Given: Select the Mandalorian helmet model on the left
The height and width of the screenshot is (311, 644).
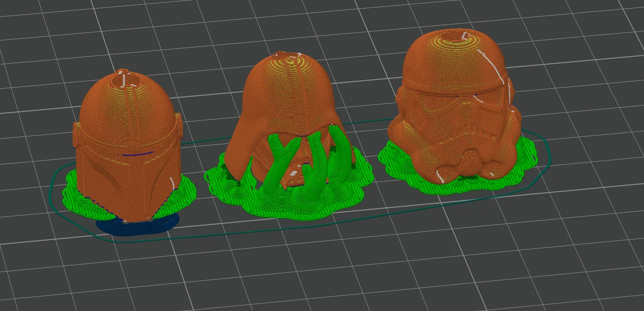Looking at the screenshot, I should coord(127,145).
